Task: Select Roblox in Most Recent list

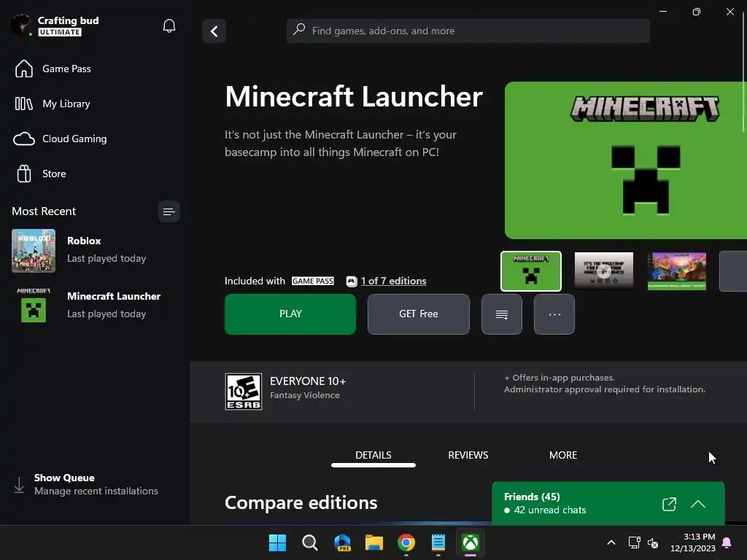Action: pos(95,251)
